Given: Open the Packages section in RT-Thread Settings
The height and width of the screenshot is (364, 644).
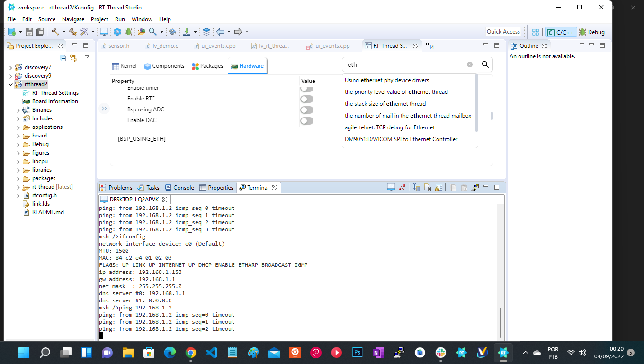Looking at the screenshot, I should [207, 66].
